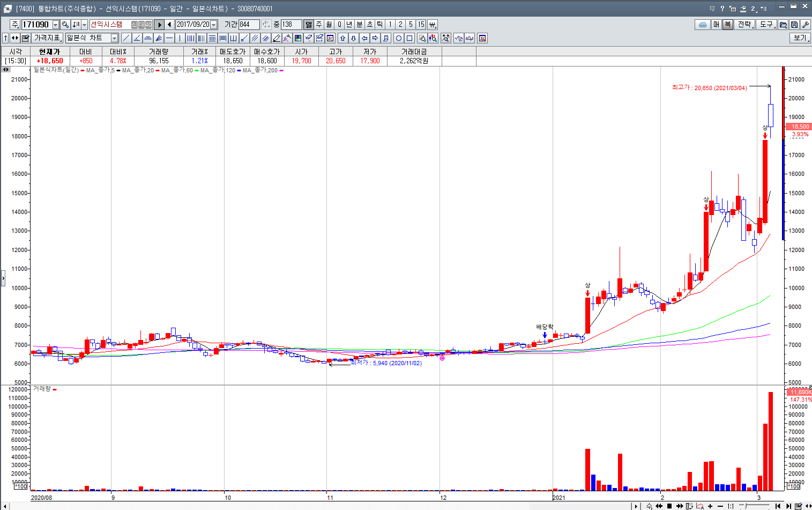This screenshot has height=510, width=812.
Task: Click the zoom in plus icon at bottom
Action: coord(710,506)
